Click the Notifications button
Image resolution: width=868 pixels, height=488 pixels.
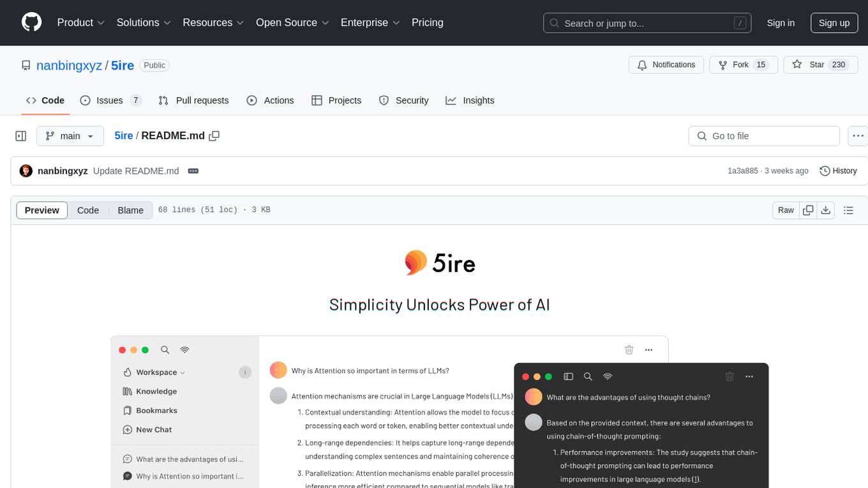(x=666, y=65)
